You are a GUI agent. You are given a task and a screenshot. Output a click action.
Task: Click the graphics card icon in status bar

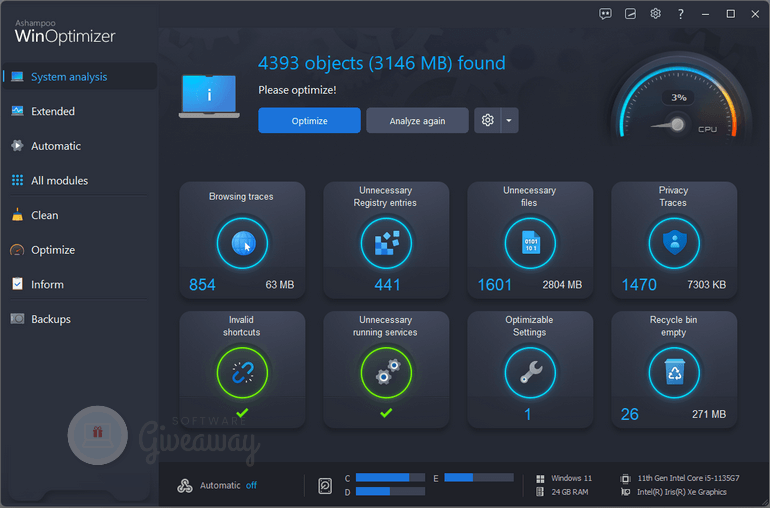[625, 492]
